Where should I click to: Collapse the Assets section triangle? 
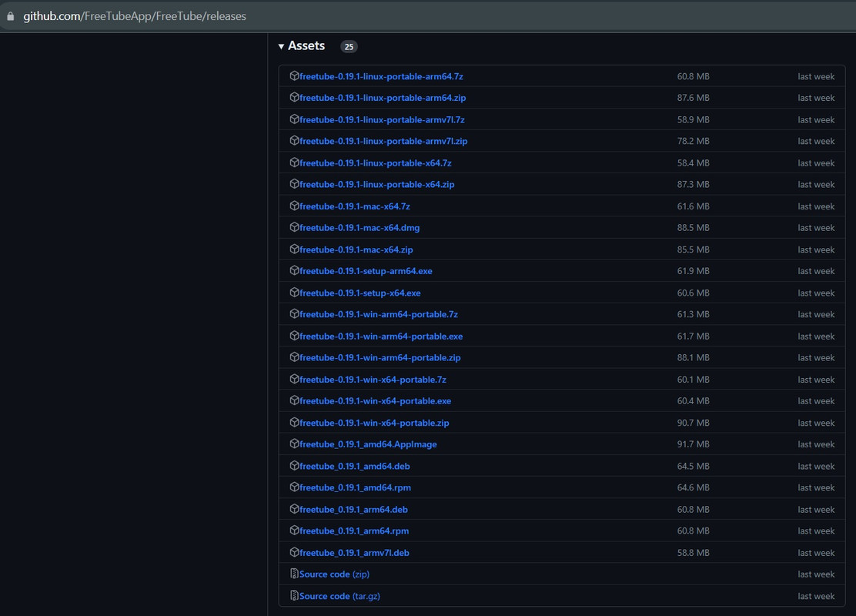281,46
